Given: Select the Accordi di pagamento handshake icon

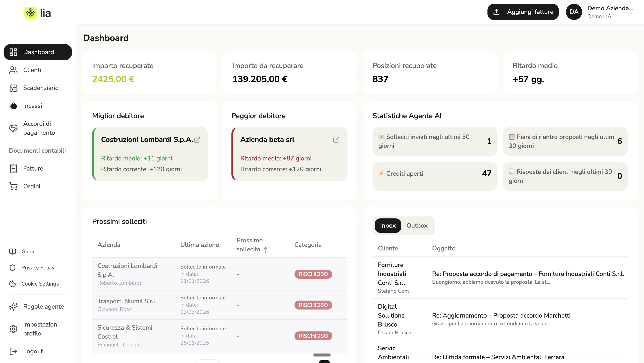Looking at the screenshot, I should coord(13,128).
